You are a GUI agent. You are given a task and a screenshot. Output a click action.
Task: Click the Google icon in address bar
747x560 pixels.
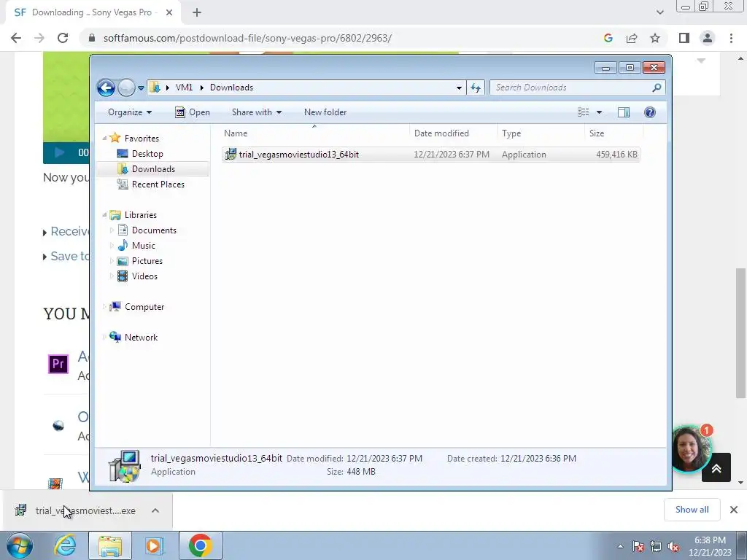(x=608, y=38)
